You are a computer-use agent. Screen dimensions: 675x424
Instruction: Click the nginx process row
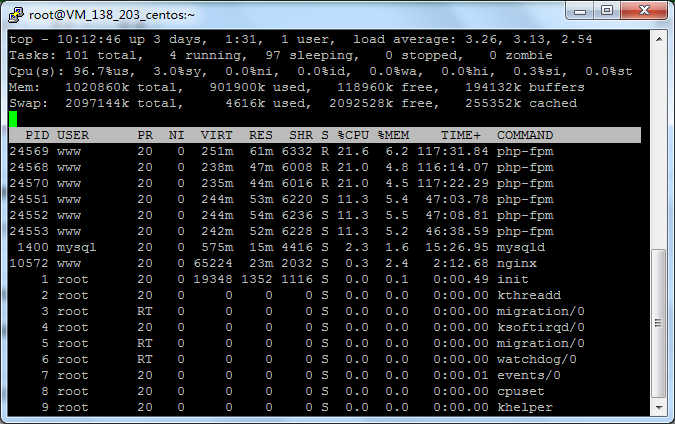[x=300, y=263]
